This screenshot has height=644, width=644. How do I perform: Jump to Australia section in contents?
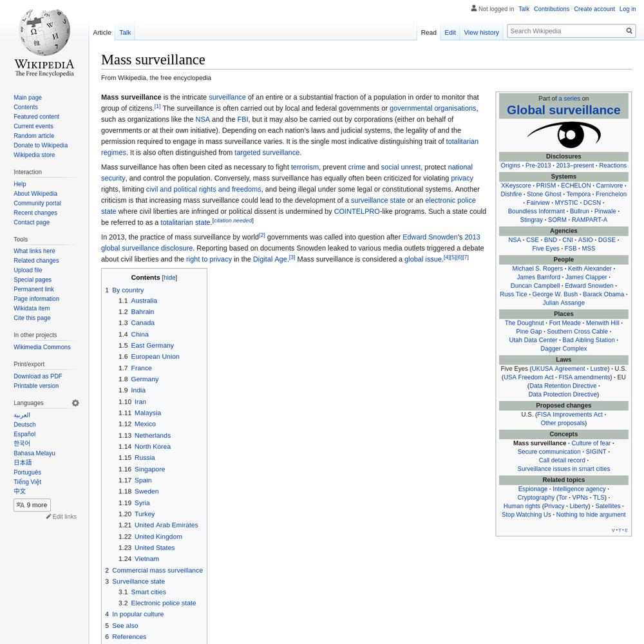tap(144, 301)
